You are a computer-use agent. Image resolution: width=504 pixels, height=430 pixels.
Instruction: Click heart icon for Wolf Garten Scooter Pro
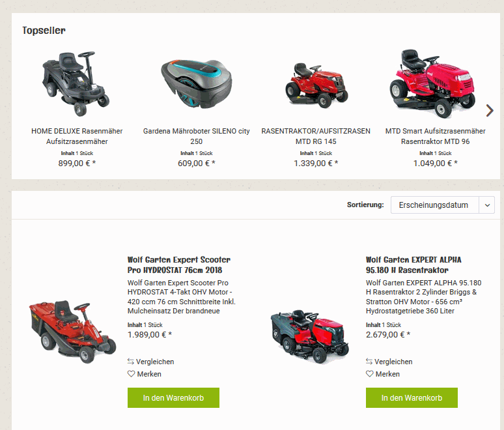tap(131, 374)
